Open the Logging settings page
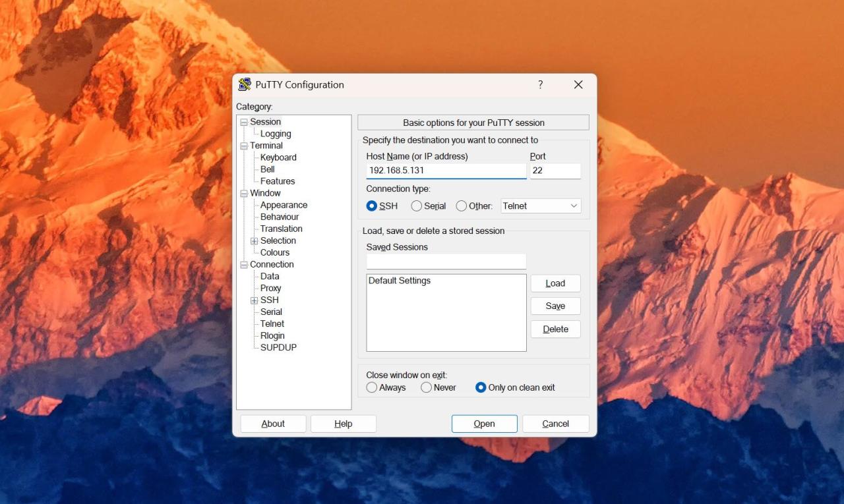Screen dimensions: 844x504 tap(276, 134)
